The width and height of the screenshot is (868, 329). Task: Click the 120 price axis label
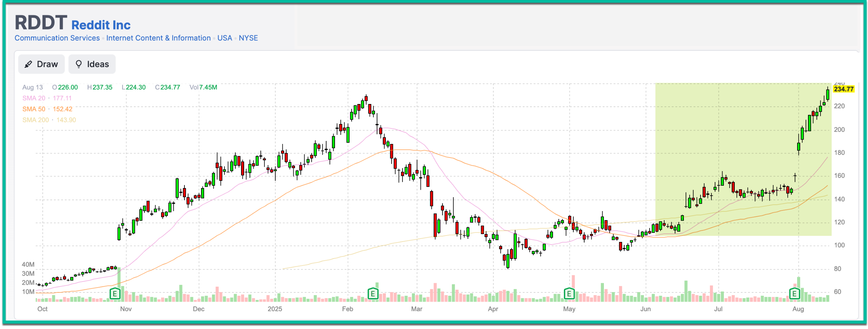(840, 222)
